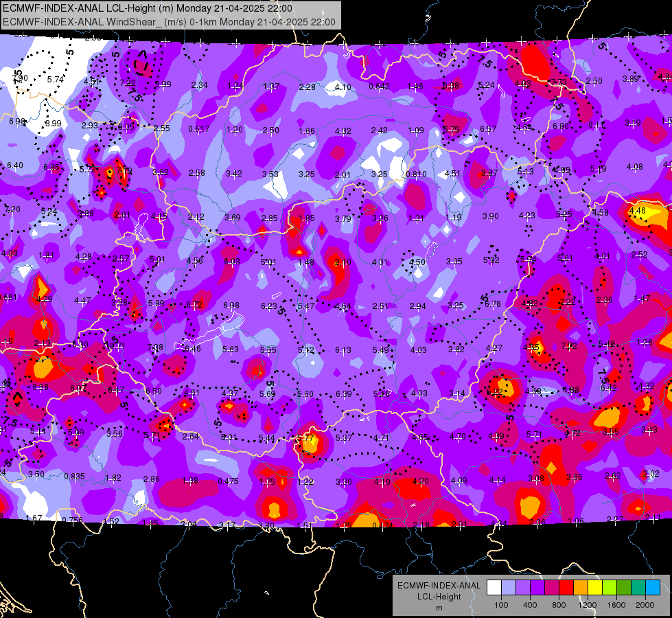Click the legend unit label m
The height and width of the screenshot is (618, 672).
439,608
